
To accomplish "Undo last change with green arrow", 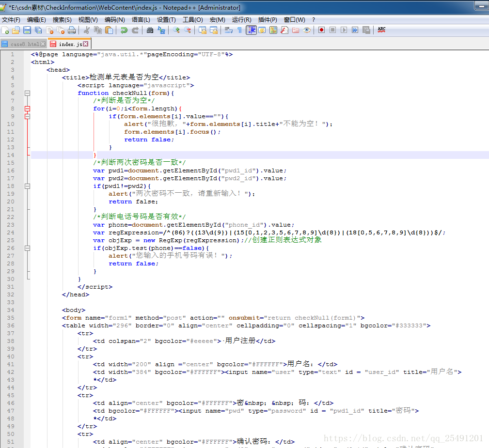I will coord(124,30).
